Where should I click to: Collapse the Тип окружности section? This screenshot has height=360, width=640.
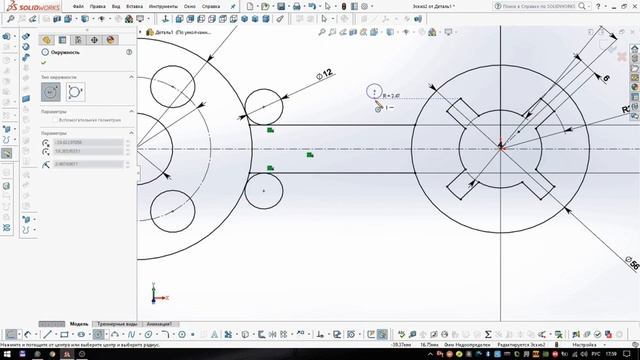tap(131, 77)
